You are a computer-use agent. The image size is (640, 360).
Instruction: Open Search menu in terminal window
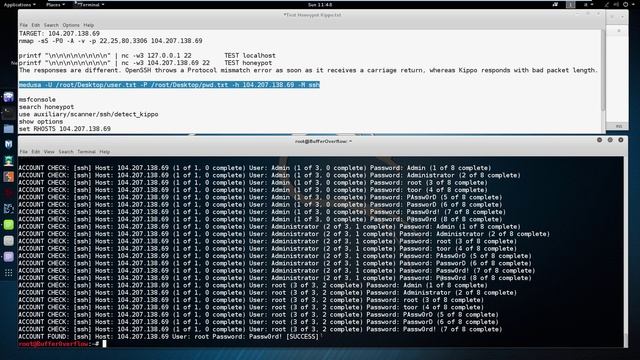click(x=66, y=152)
